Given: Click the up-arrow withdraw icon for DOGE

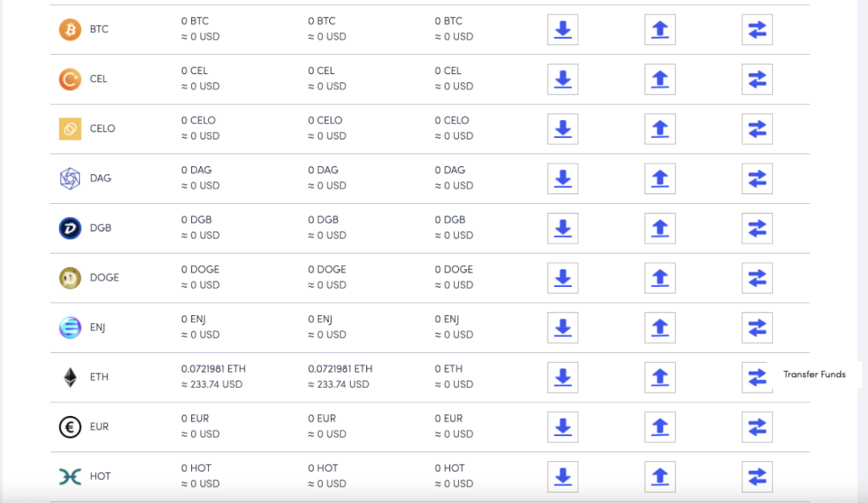Looking at the screenshot, I should (x=660, y=278).
